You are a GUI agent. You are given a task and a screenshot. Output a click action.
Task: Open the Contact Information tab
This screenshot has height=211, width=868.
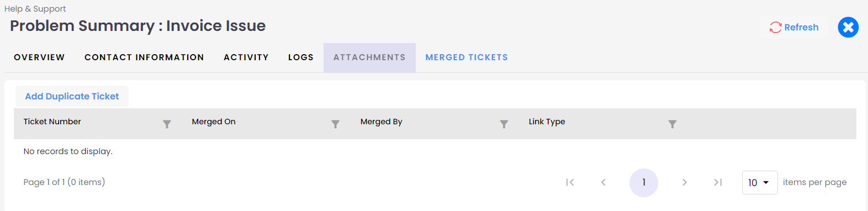pyautogui.click(x=144, y=57)
